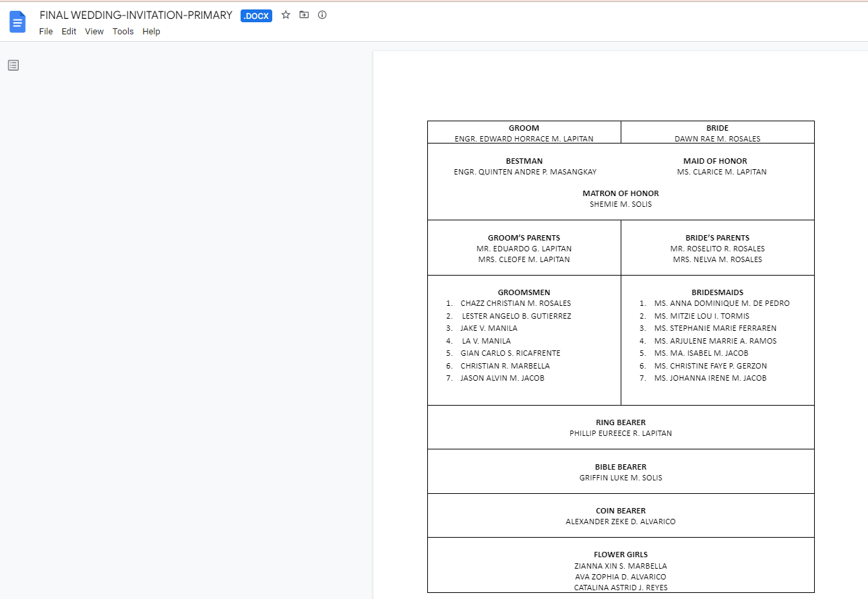The image size is (868, 599).
Task: Select ALEXANDER ZEKE D. ALVARICO
Action: (621, 522)
